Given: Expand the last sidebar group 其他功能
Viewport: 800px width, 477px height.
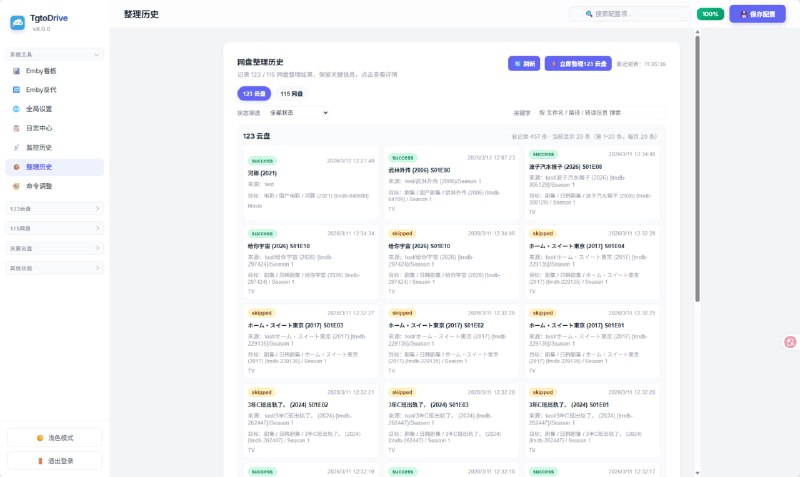Looking at the screenshot, I should click(55, 268).
